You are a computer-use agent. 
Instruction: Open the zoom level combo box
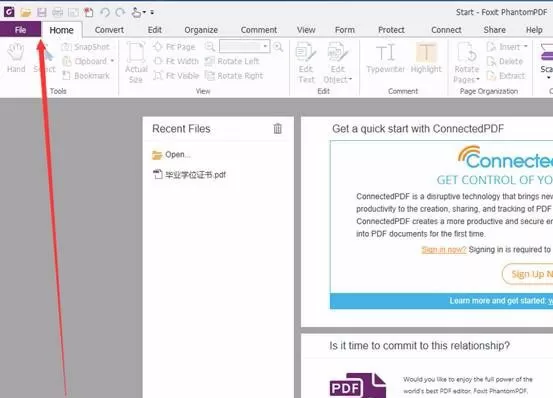click(x=244, y=46)
